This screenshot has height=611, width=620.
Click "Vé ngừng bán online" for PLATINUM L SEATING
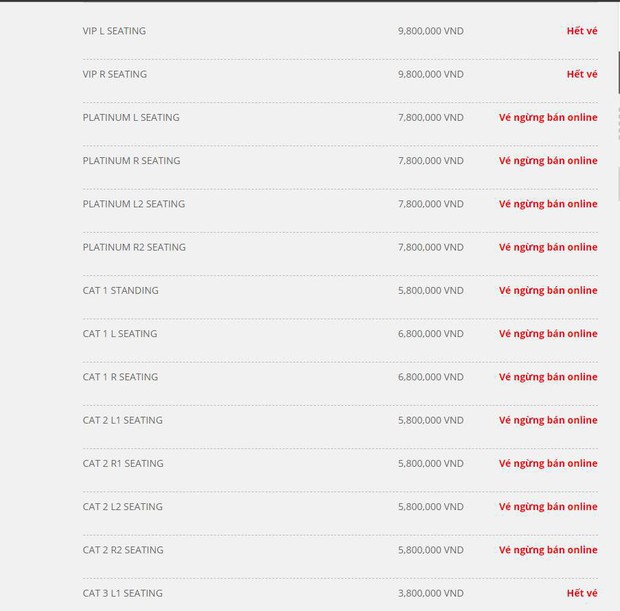548,117
